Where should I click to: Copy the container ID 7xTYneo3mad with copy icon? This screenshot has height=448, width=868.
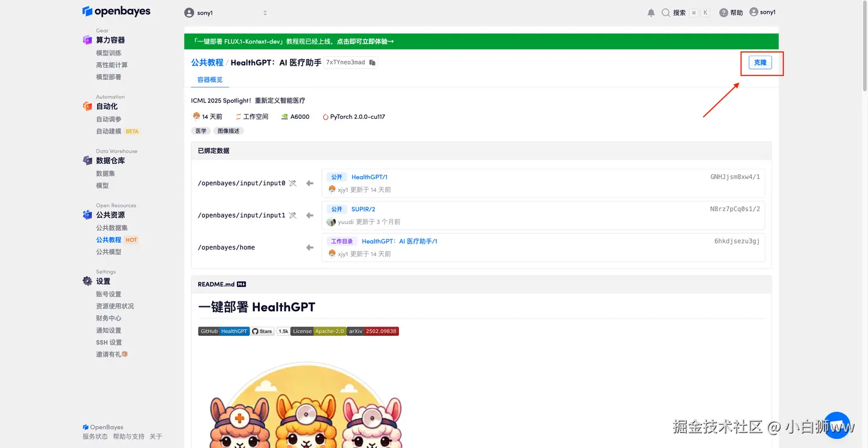tap(373, 63)
